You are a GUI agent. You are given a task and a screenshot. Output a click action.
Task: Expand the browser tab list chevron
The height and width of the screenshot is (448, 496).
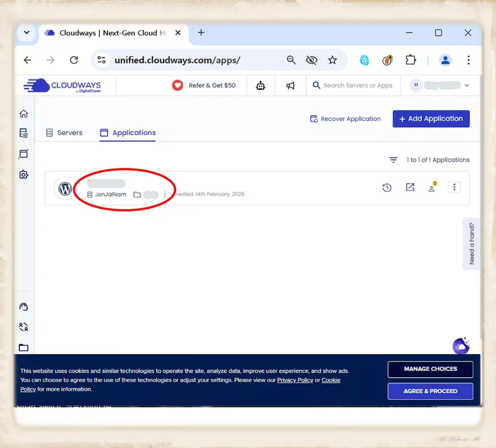click(27, 33)
